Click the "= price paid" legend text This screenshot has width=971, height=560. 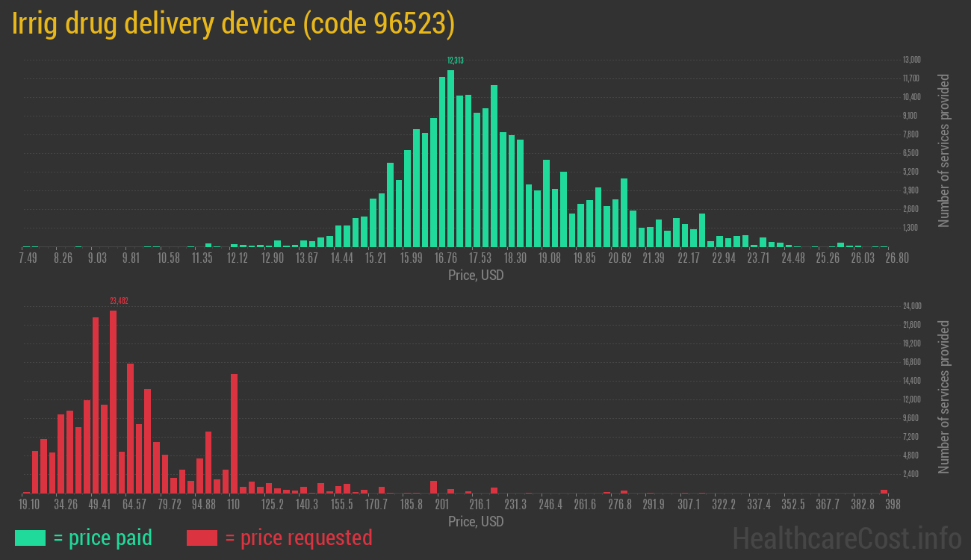tap(103, 538)
